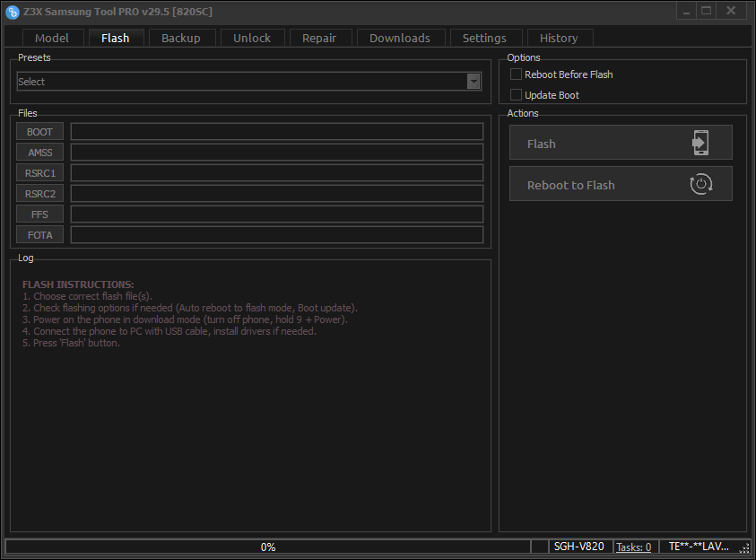This screenshot has width=756, height=560.
Task: Click the FOTA file path field
Action: pos(276,235)
